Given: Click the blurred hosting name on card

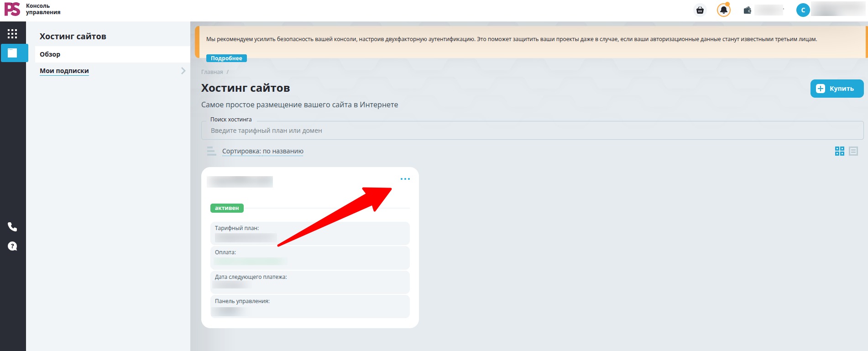Looking at the screenshot, I should coord(240,182).
